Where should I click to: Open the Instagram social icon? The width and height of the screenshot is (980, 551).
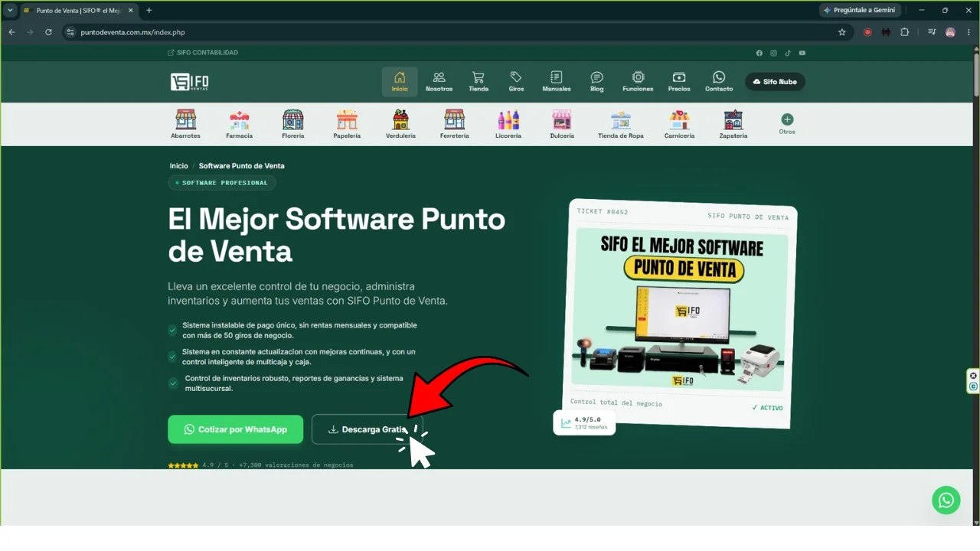tap(774, 53)
